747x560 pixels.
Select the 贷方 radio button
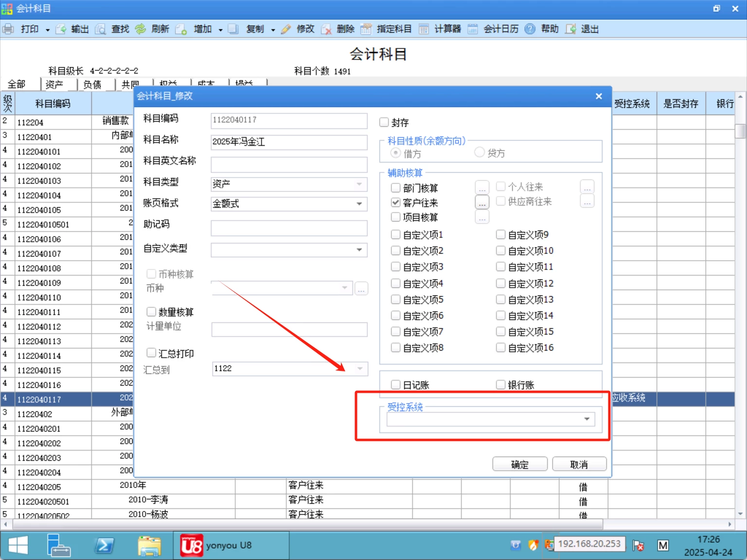click(480, 153)
